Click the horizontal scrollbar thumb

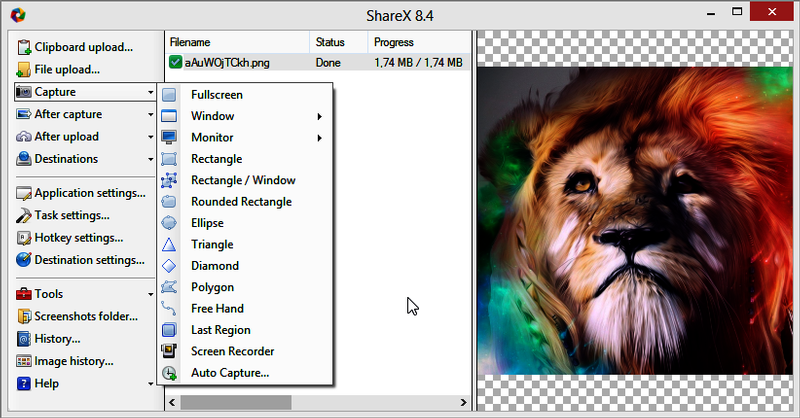[x=236, y=402]
